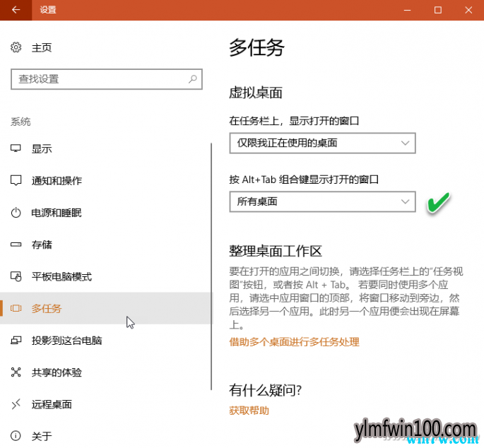Click the 虚拟桌面 section heading
The width and height of the screenshot is (484, 448).
click(x=256, y=93)
